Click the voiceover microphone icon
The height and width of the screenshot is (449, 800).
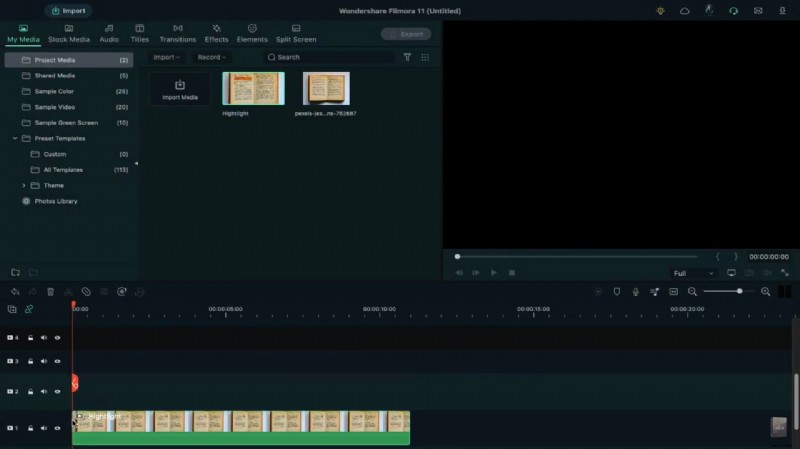pyautogui.click(x=635, y=292)
